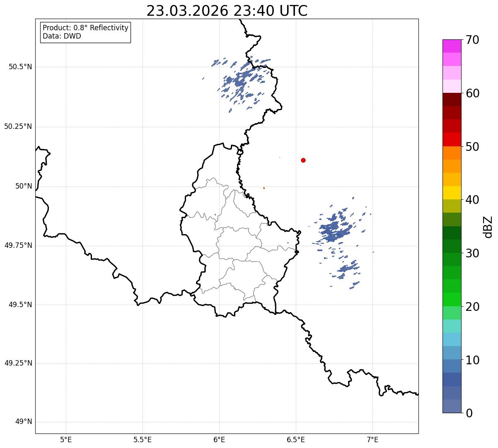Click the grey-blue swatch at colorbar bottom
Screen dimensions: 498x448
click(452, 406)
